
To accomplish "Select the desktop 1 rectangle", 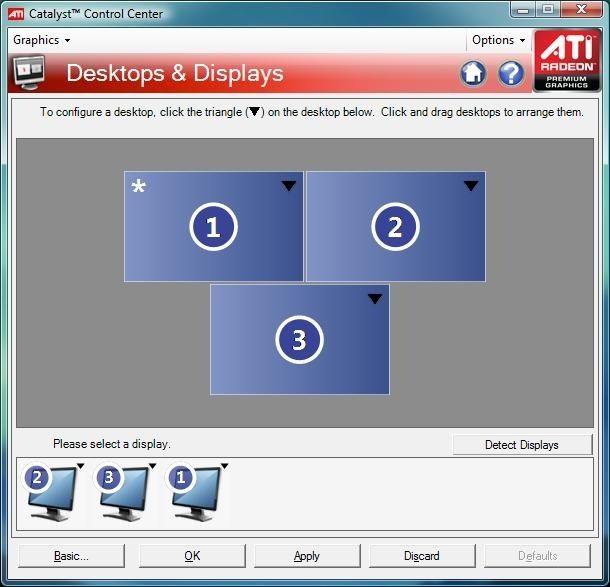I will 214,226.
